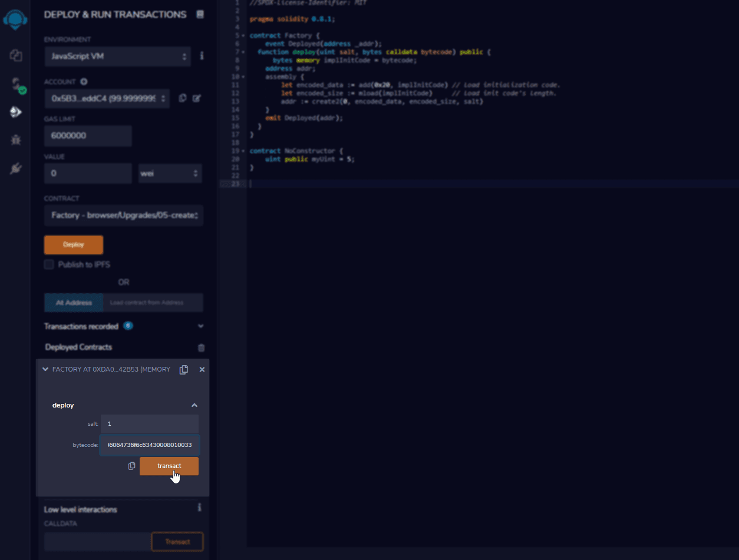The height and width of the screenshot is (560, 739).
Task: Collapse the Factory deployed contract
Action: point(45,369)
